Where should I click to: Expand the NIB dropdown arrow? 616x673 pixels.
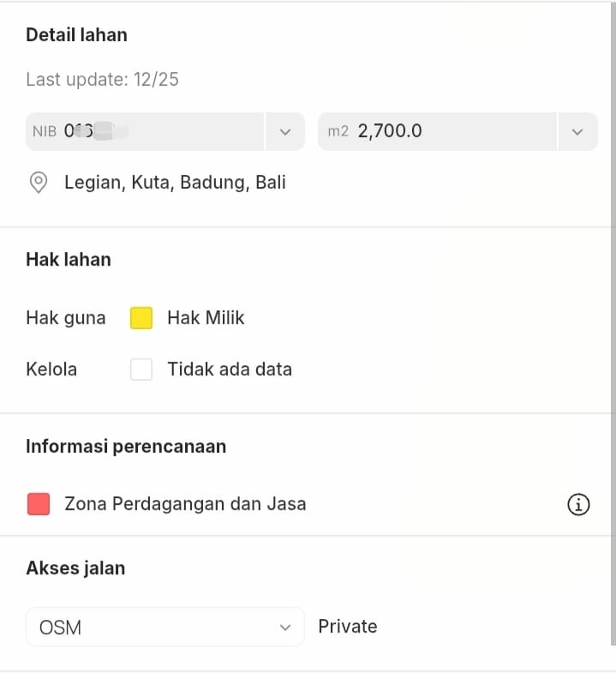(285, 132)
